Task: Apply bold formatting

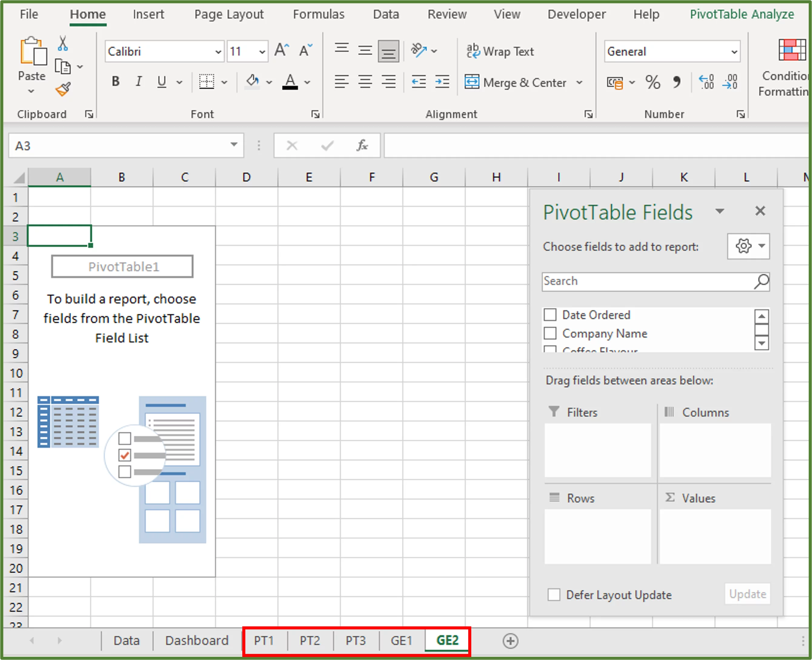Action: [116, 81]
